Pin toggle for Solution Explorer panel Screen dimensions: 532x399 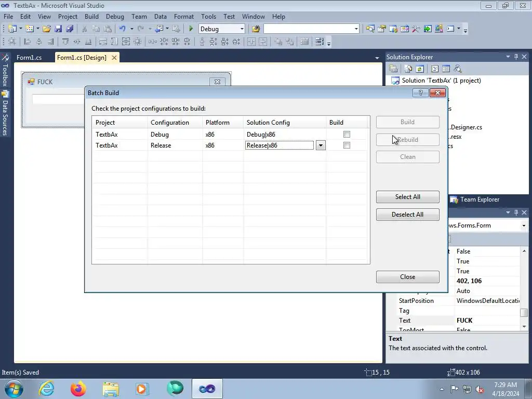click(516, 57)
